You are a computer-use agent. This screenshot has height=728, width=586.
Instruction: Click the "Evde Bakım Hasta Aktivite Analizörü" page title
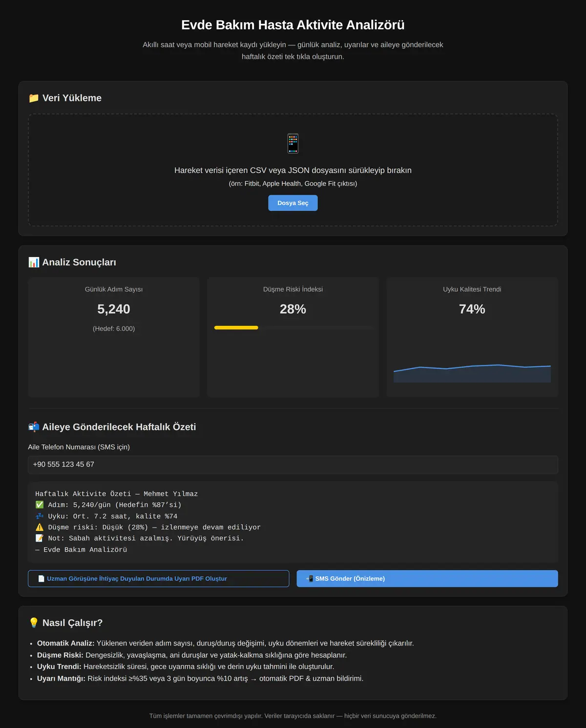click(293, 25)
